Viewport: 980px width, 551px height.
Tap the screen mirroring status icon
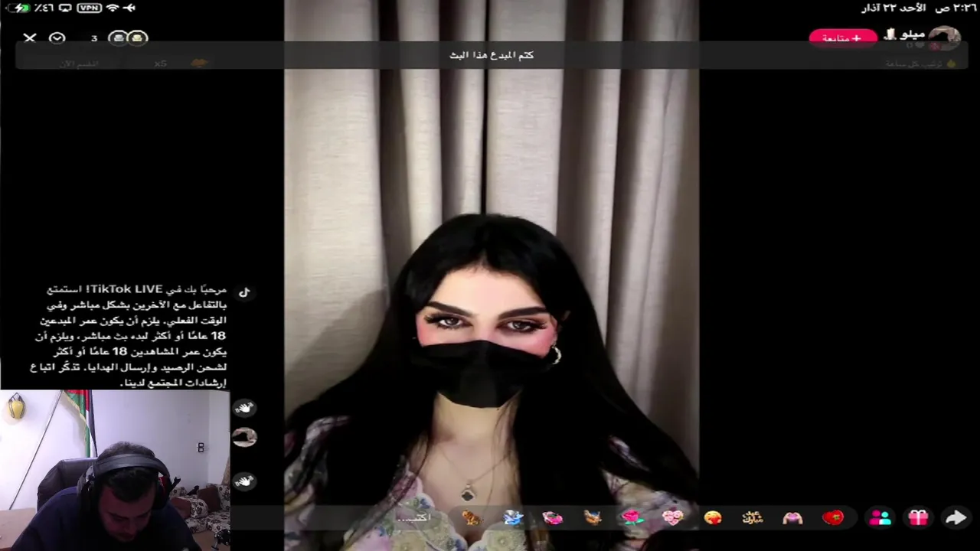65,8
